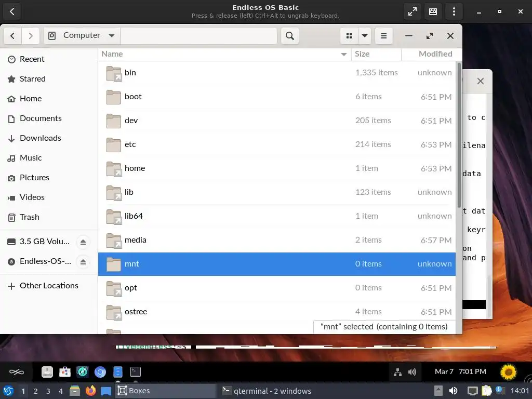Open host start menu bird icon
The height and width of the screenshot is (399, 532).
point(8,391)
